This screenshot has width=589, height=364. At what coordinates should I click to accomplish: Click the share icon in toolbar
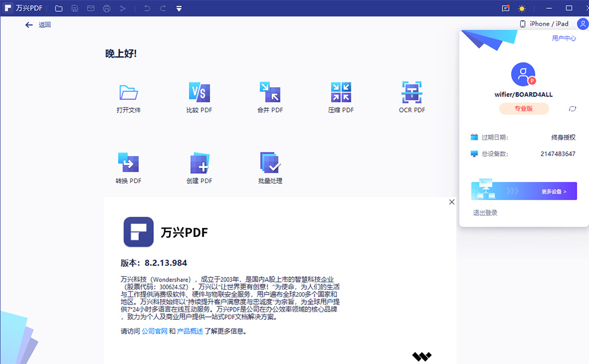123,8
